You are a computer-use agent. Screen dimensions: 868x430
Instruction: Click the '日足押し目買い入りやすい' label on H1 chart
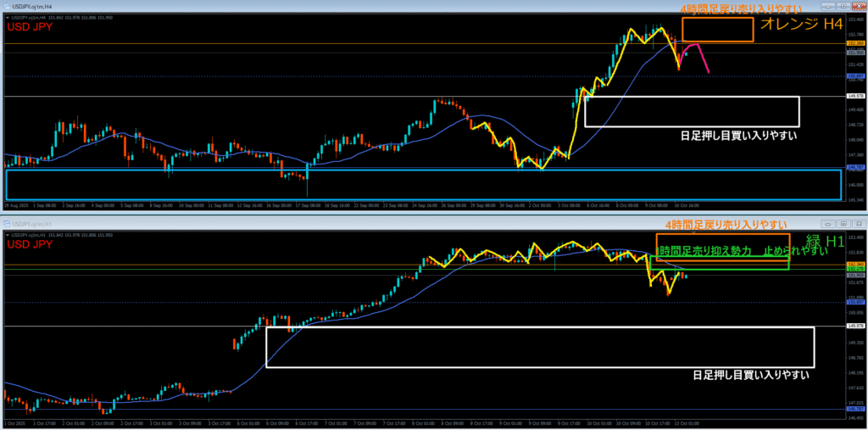750,374
